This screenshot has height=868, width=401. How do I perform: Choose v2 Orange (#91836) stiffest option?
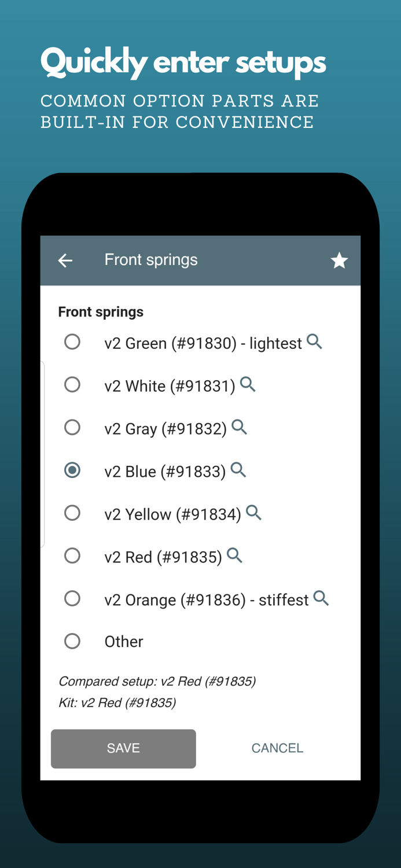(72, 598)
